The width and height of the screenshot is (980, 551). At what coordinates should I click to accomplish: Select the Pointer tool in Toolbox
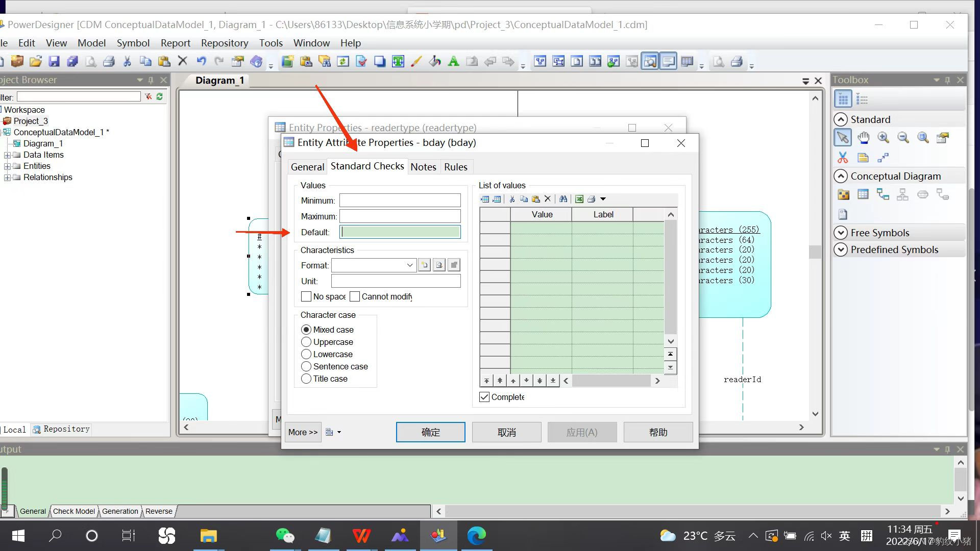click(x=843, y=138)
